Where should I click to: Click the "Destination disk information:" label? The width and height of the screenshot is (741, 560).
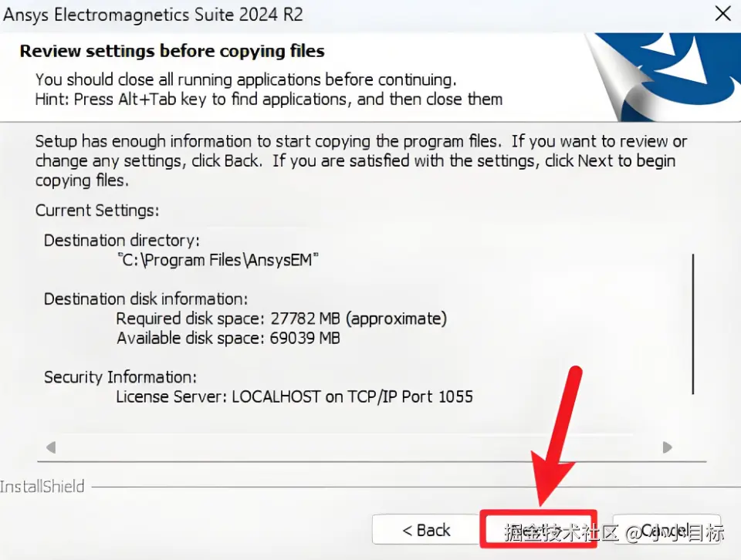click(146, 299)
